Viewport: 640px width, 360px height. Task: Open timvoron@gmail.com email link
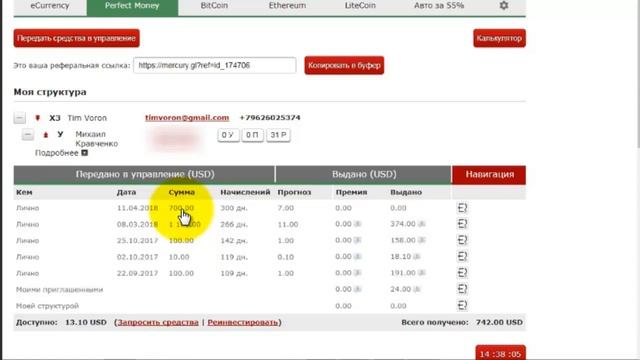[x=187, y=118]
